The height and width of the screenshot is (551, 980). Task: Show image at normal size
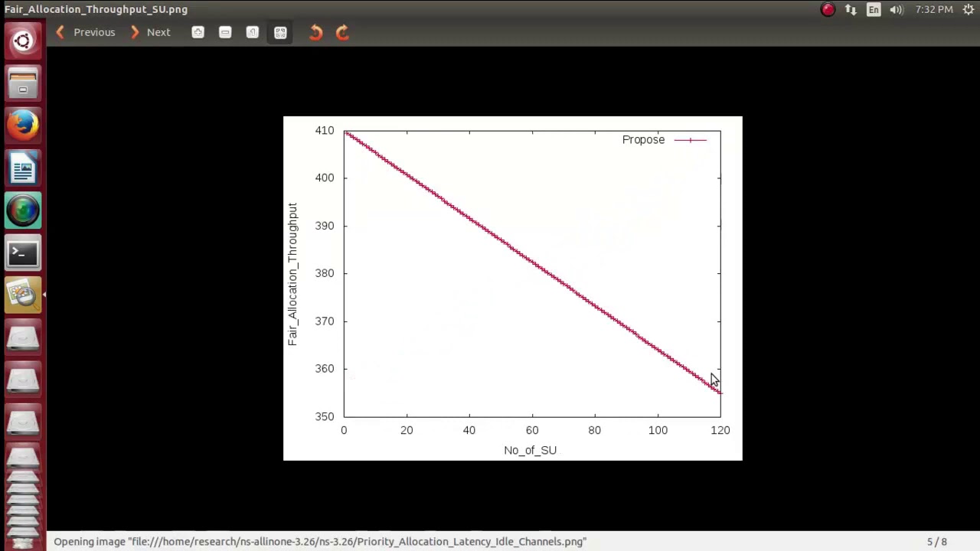pos(253,32)
